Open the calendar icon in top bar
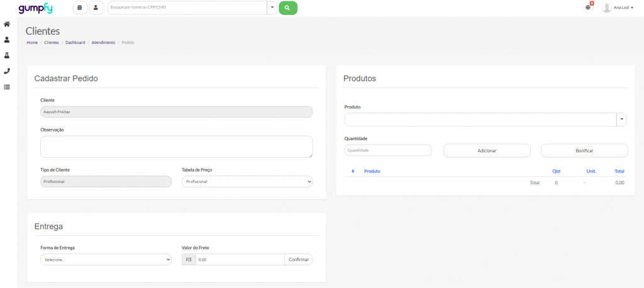This screenshot has width=644, height=288. [x=80, y=8]
